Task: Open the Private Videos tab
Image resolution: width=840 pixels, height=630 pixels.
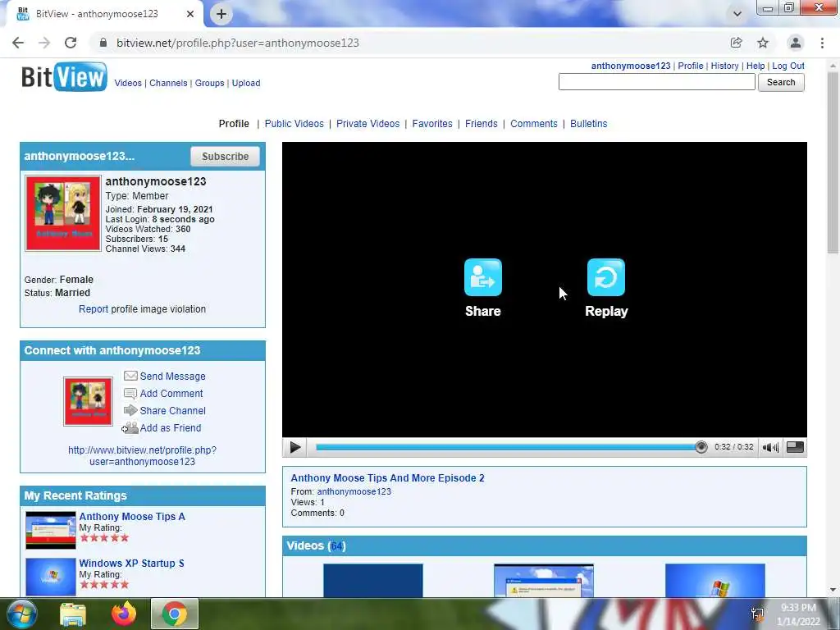Action: [368, 124]
